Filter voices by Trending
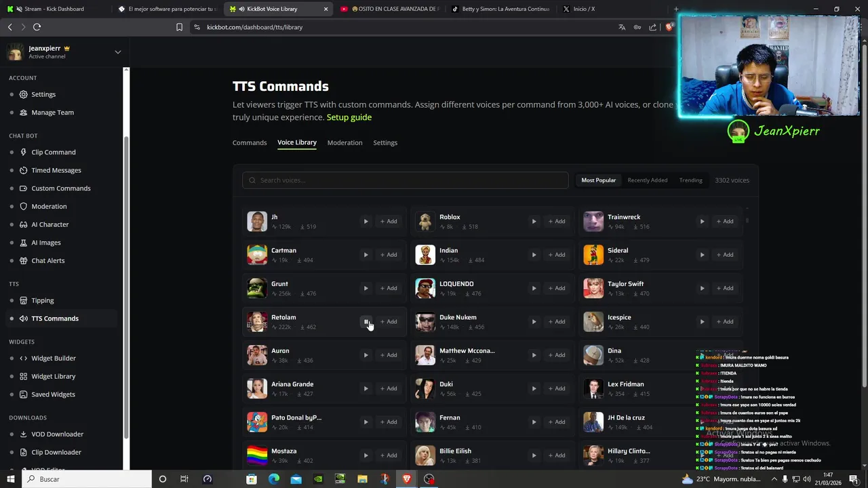The width and height of the screenshot is (868, 488). [691, 180]
